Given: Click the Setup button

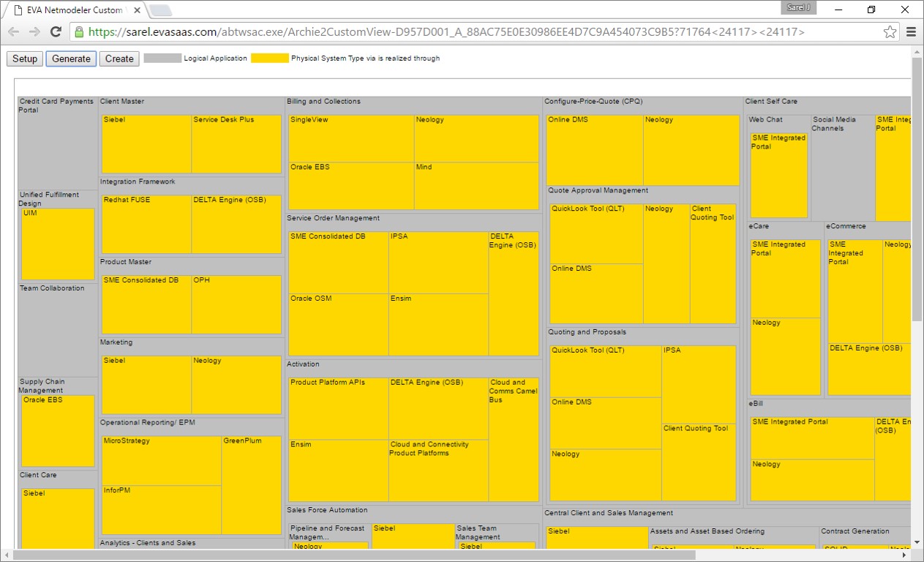Looking at the screenshot, I should (25, 59).
